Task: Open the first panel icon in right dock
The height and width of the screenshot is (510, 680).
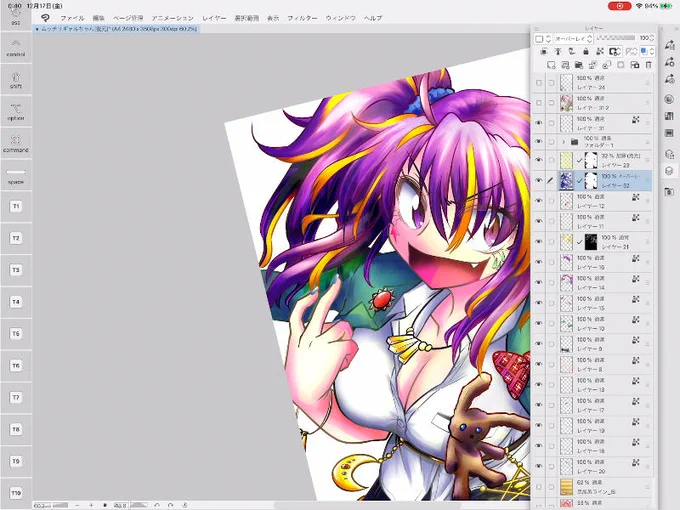Action: tap(669, 45)
